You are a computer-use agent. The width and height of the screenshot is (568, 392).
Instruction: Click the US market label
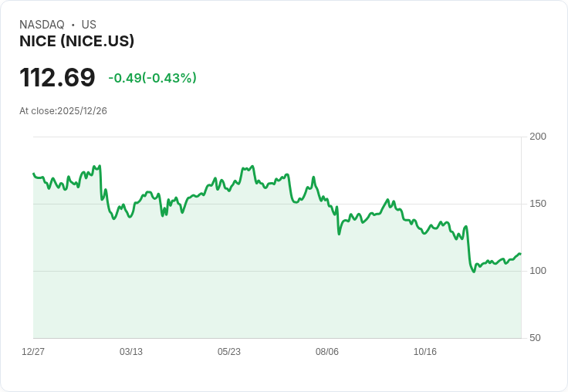[x=89, y=25]
